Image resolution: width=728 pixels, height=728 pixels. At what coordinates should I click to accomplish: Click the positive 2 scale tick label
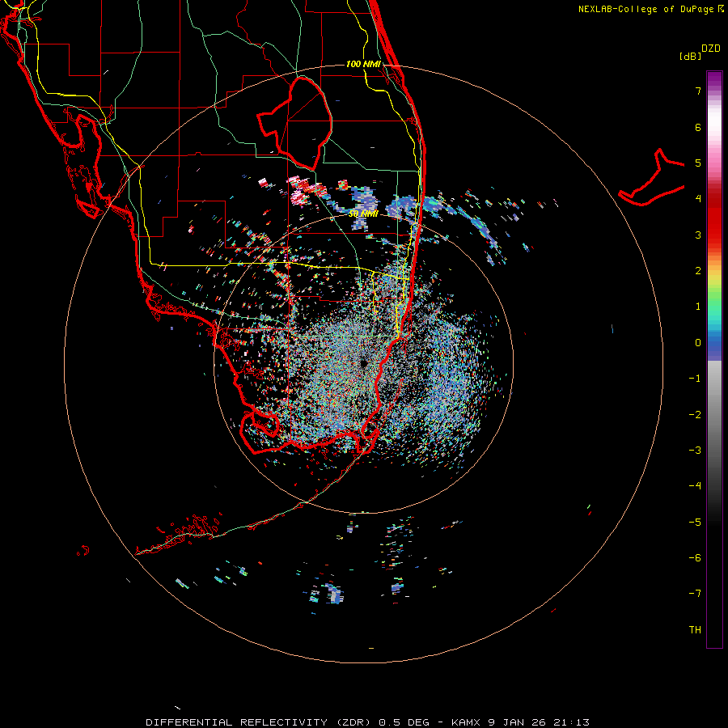point(698,271)
